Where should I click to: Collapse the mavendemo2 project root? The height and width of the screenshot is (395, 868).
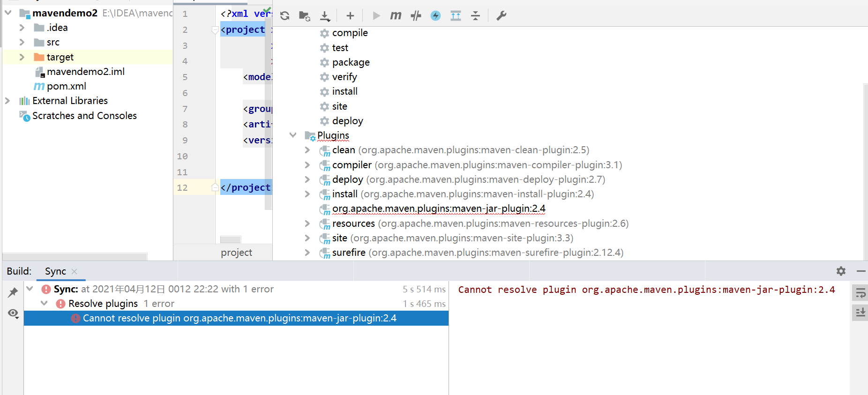[8, 13]
